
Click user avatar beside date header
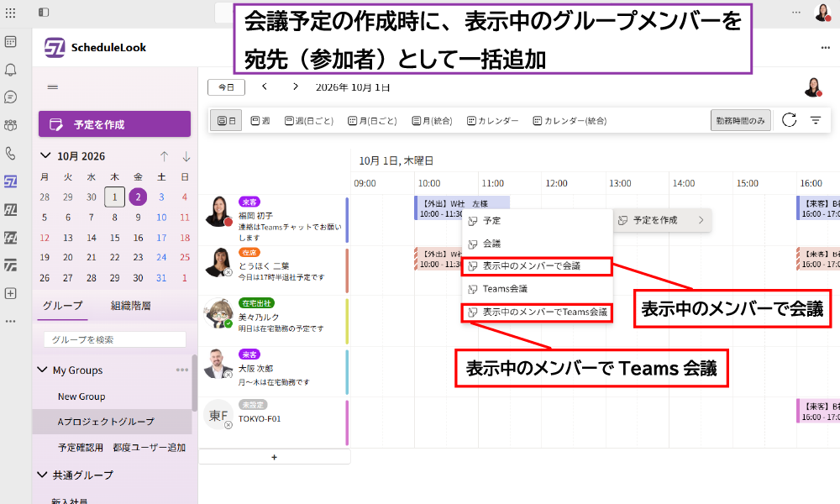tap(813, 87)
